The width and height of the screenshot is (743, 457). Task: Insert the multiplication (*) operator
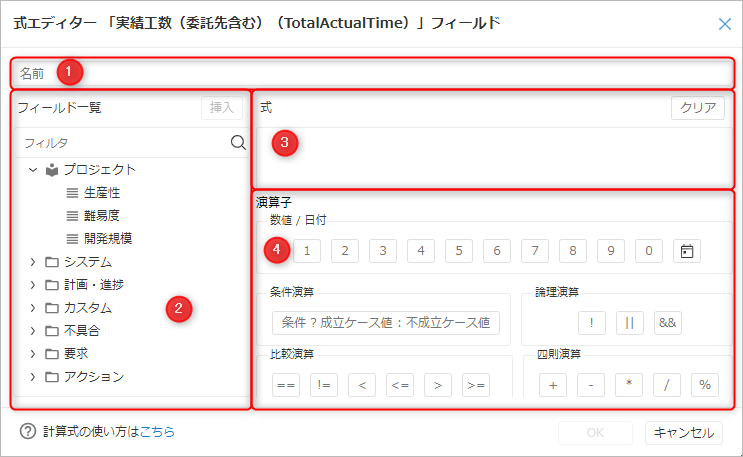point(629,386)
